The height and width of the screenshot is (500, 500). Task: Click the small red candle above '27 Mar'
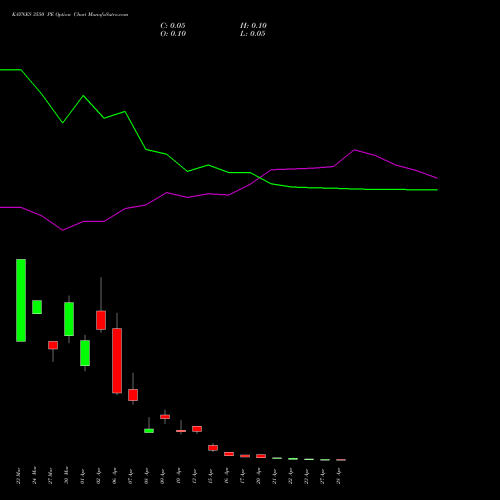point(53,345)
